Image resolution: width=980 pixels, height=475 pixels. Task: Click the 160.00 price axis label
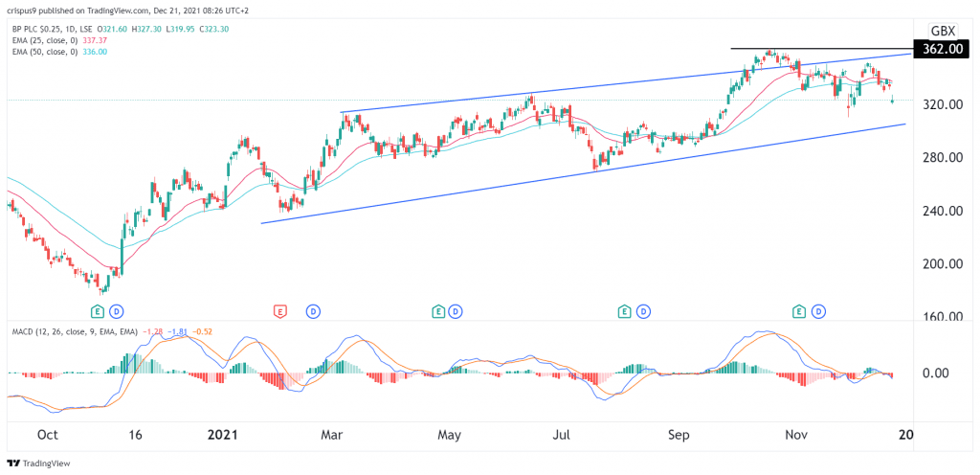[x=942, y=317]
